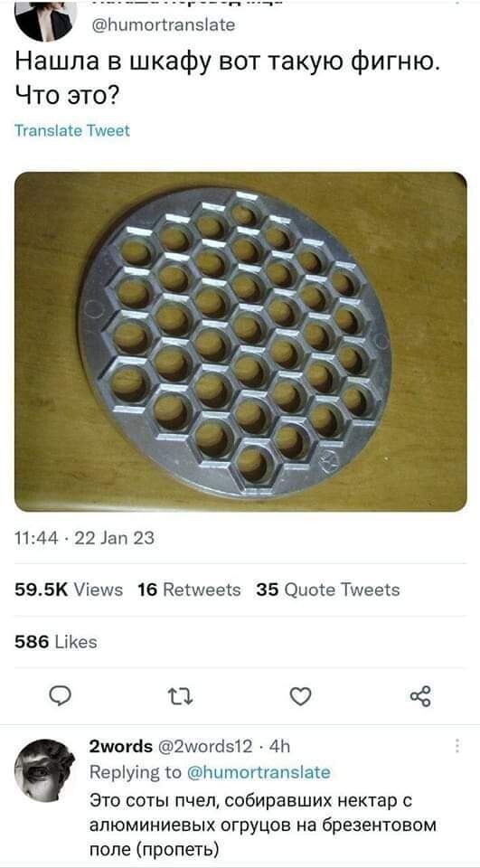
Task: Open the 59.5K Views analytics
Action: [x=69, y=590]
